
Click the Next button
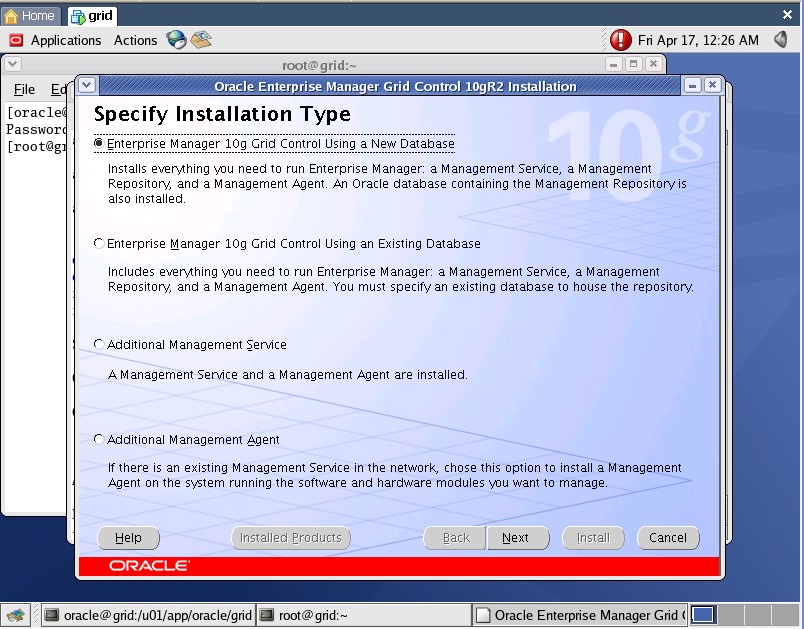515,538
